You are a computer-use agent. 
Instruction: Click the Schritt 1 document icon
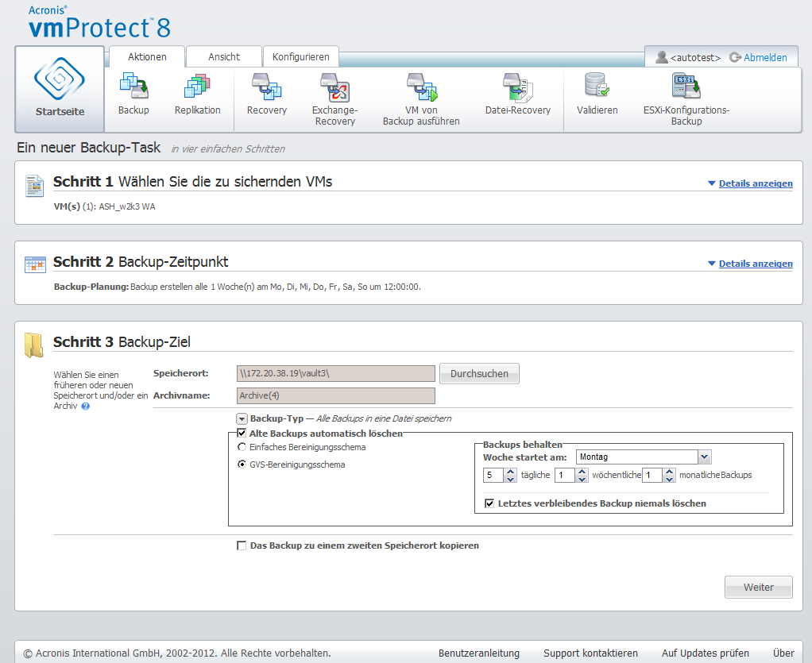tap(35, 186)
